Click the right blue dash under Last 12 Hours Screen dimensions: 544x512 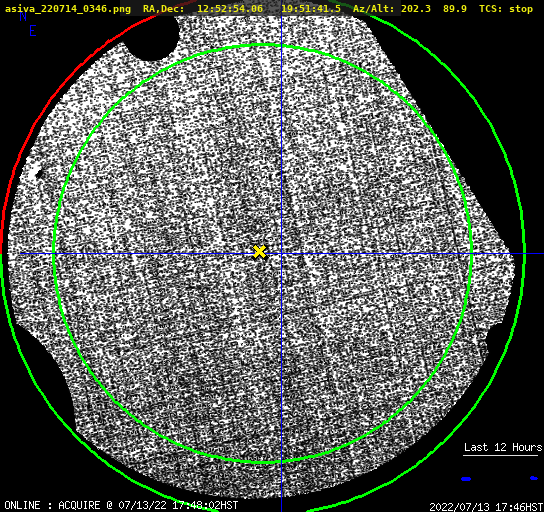point(534,478)
